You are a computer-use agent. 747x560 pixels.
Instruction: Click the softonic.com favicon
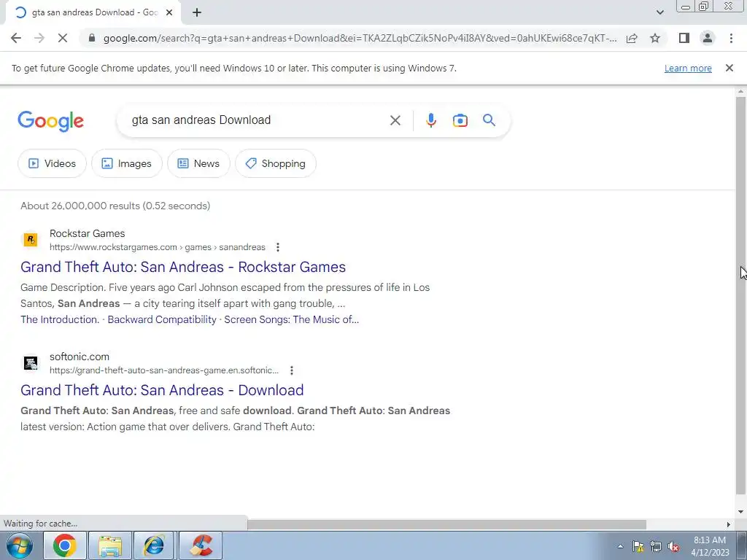(x=31, y=363)
